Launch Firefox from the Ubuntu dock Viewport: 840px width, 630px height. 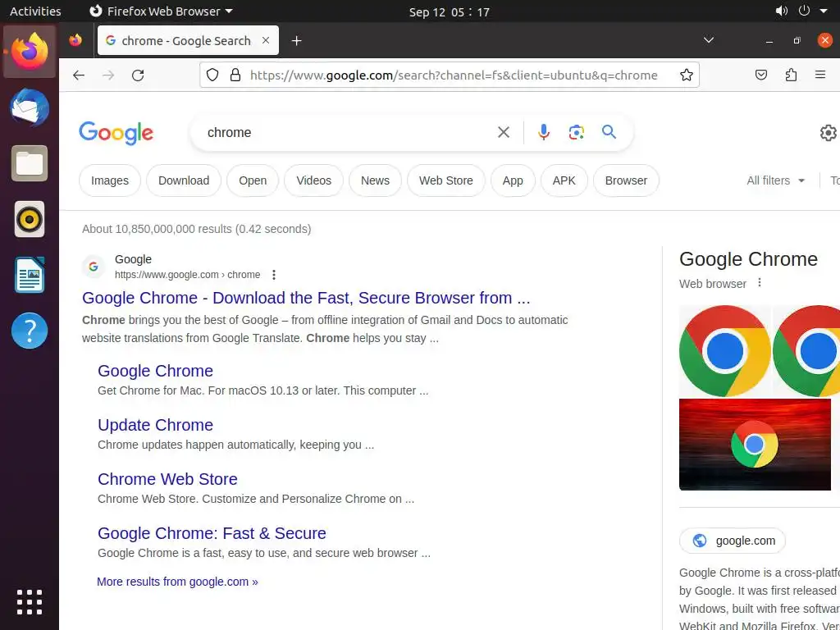point(30,52)
